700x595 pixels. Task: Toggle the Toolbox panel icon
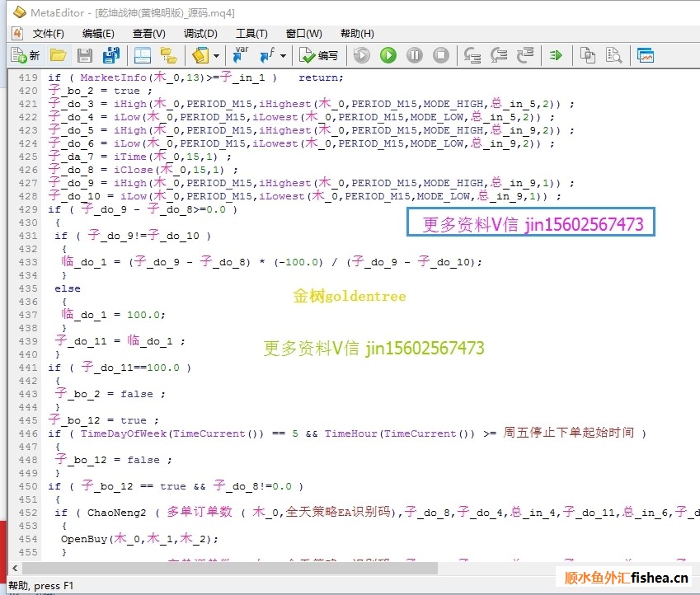coord(168,55)
